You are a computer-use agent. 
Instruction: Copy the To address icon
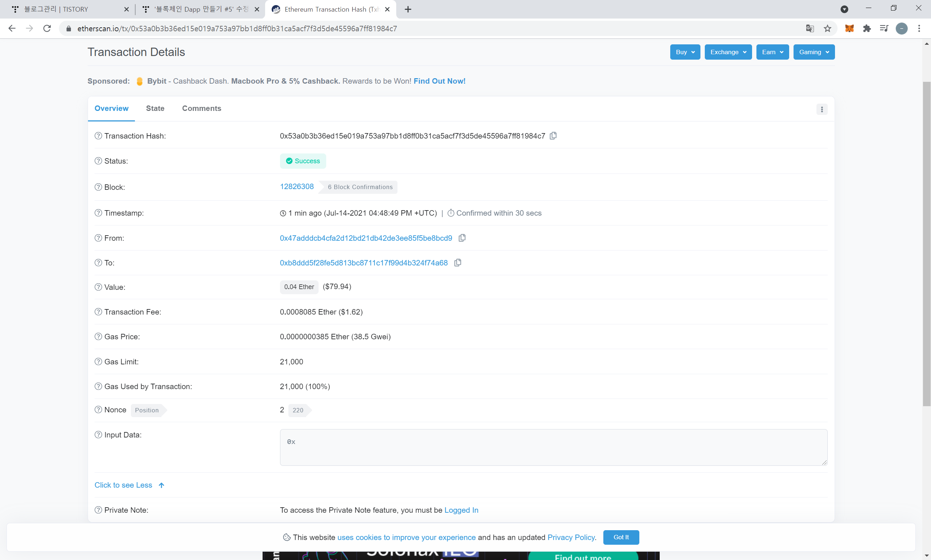tap(458, 263)
